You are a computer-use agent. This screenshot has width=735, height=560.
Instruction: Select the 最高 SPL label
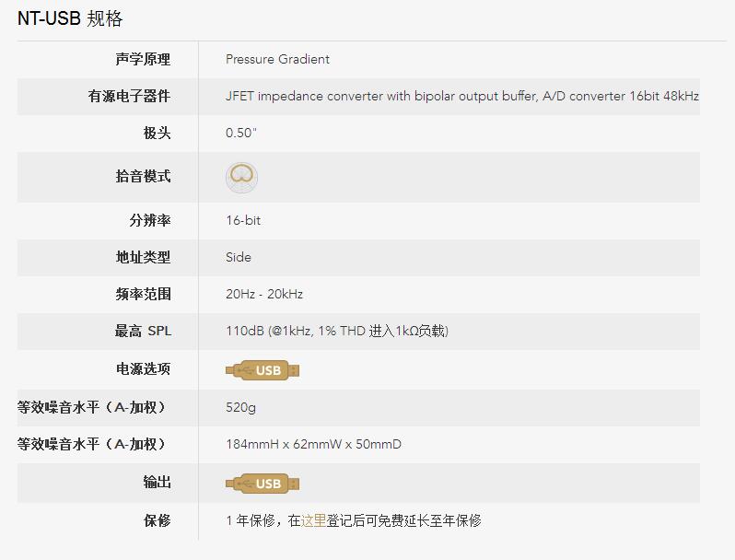[143, 332]
